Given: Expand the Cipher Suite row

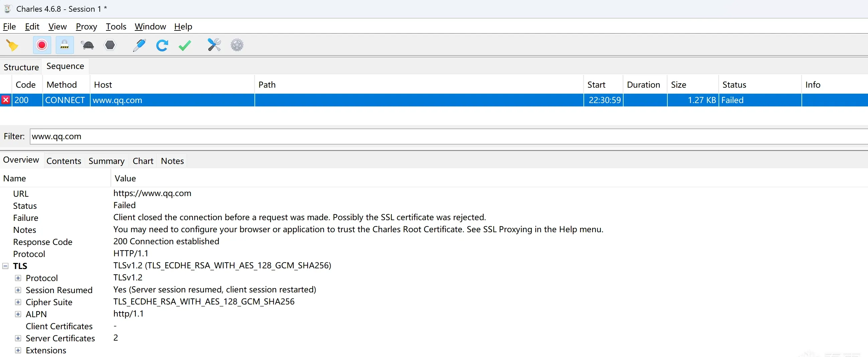Looking at the screenshot, I should tap(18, 302).
